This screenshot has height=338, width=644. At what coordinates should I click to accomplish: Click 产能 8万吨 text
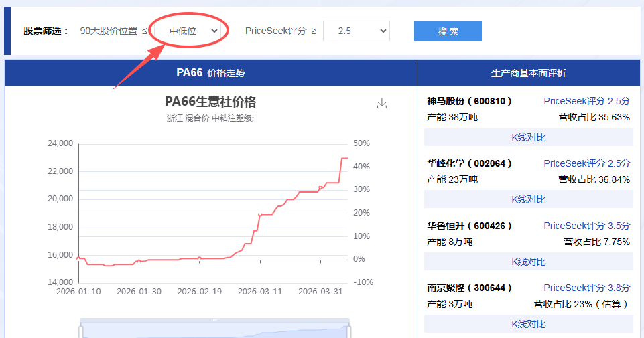[x=450, y=242]
